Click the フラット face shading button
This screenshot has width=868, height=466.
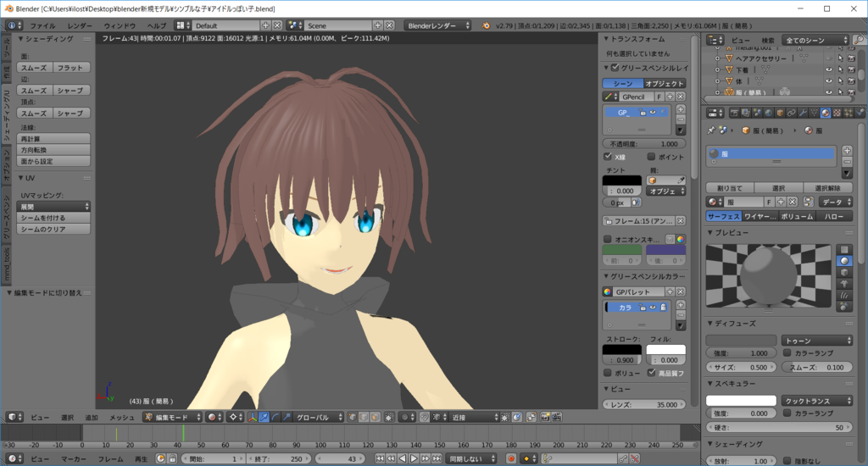point(71,68)
